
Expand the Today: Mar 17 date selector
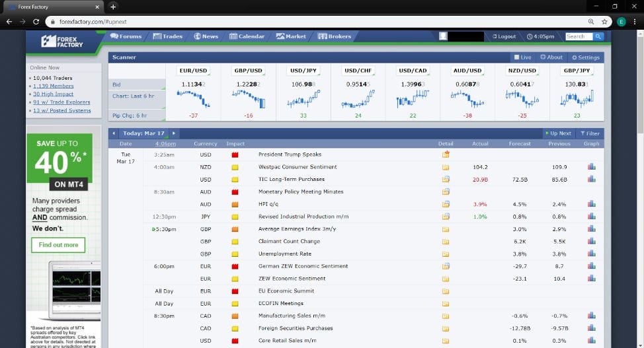pos(143,133)
